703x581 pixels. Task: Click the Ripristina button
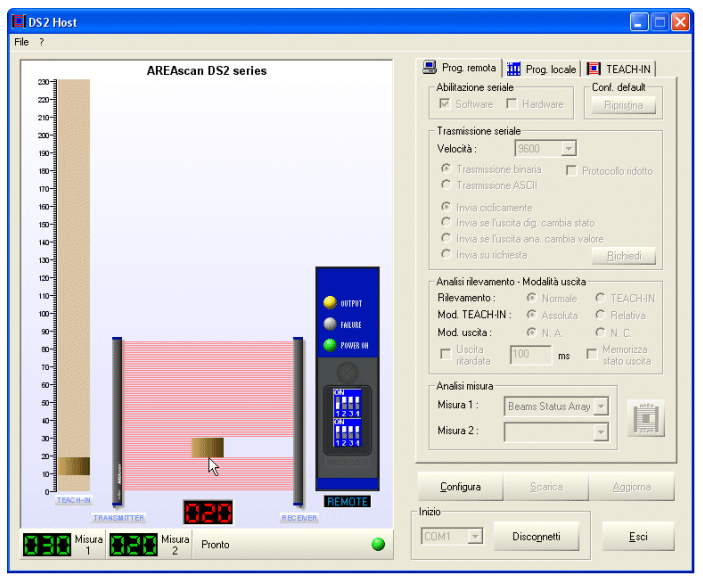point(624,105)
